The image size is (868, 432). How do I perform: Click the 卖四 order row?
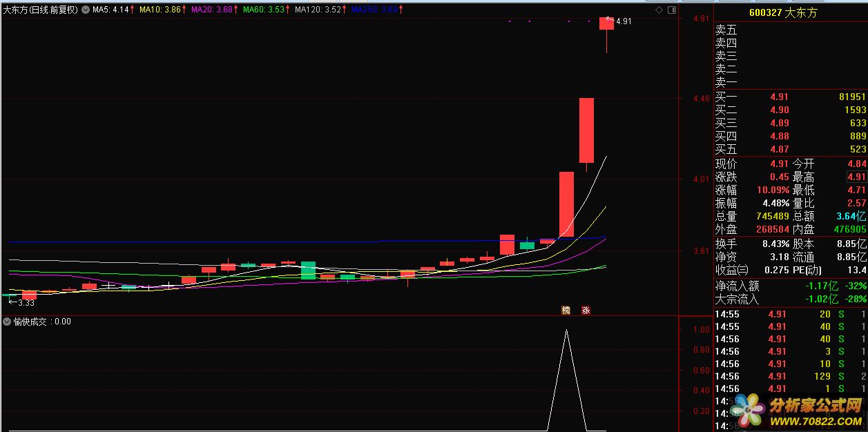[790, 43]
